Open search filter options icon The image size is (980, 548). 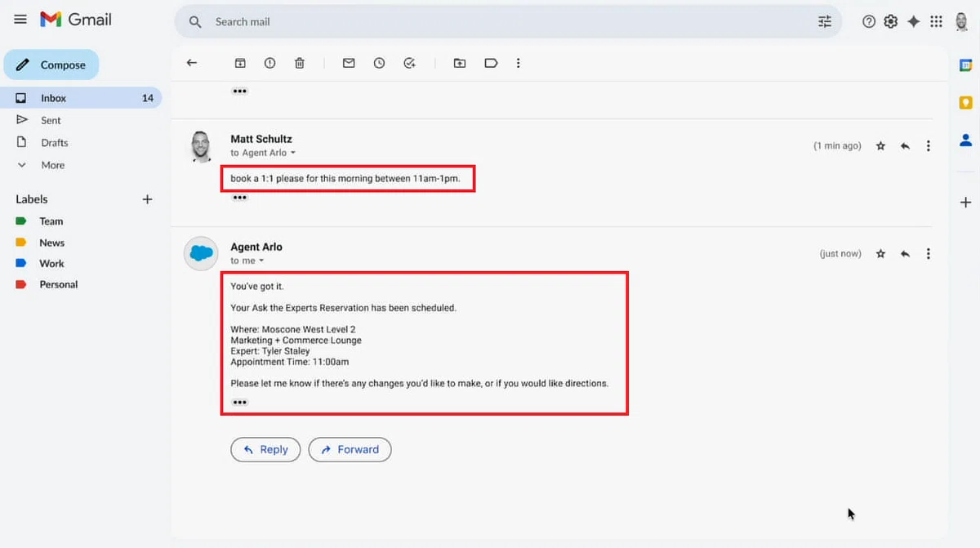click(825, 22)
